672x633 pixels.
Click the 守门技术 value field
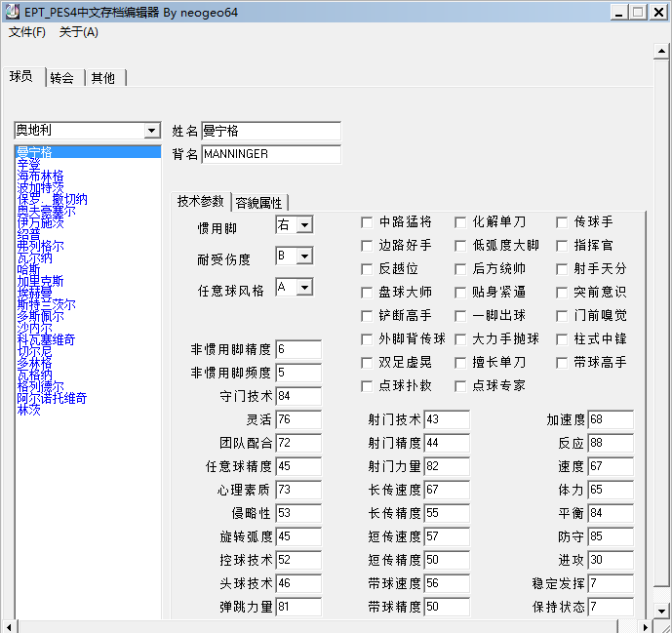click(x=297, y=397)
